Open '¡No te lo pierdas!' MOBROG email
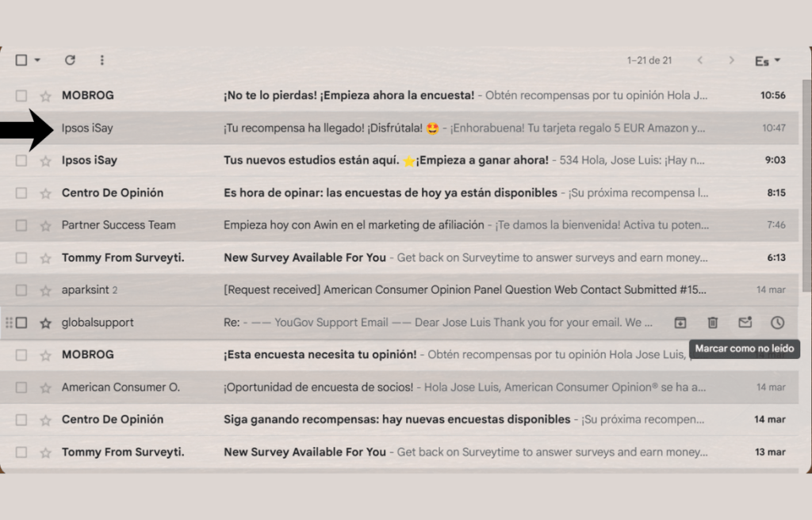The width and height of the screenshot is (812, 520). 400,95
